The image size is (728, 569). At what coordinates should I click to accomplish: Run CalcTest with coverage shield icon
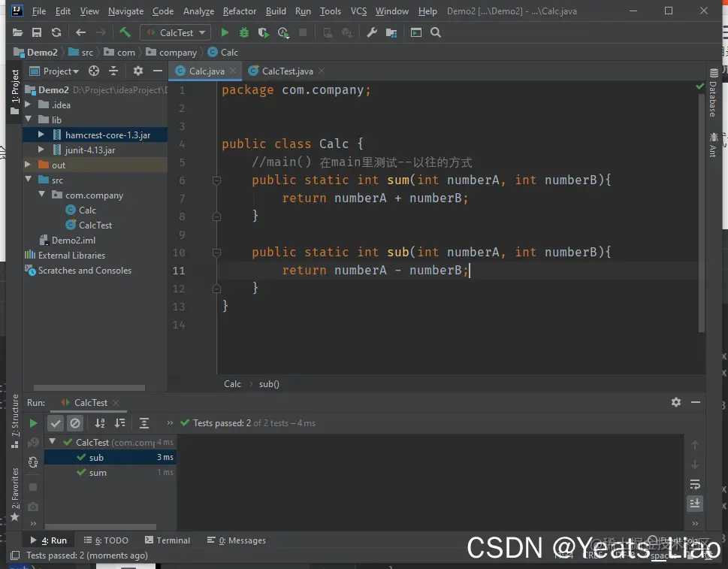(x=263, y=32)
